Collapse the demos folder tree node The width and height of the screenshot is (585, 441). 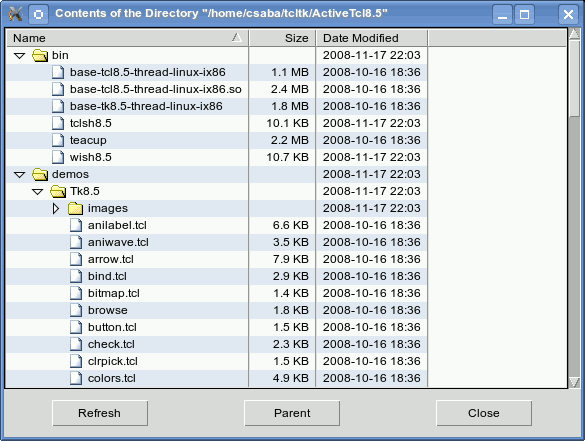coord(19,175)
